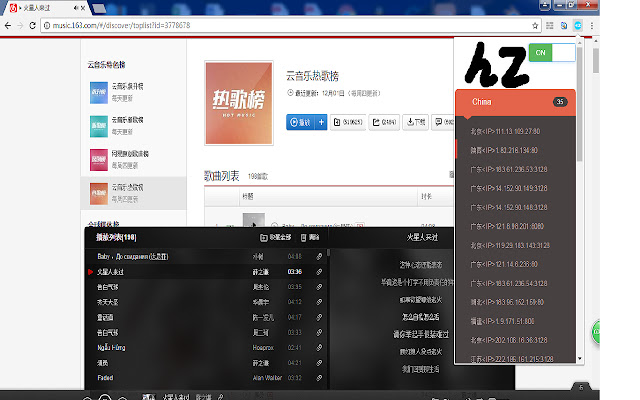
Task: Toggle the green ON switch in the proxy popup
Action: tap(553, 51)
